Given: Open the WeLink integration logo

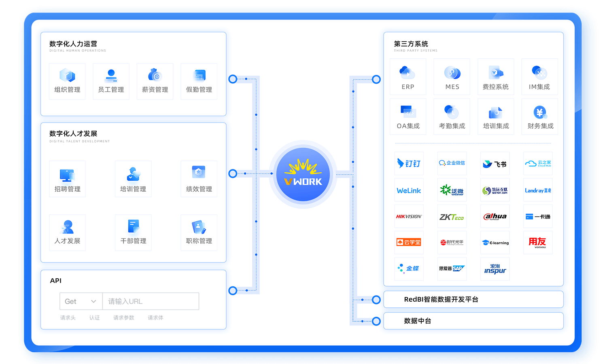Looking at the screenshot, I should 409,190.
